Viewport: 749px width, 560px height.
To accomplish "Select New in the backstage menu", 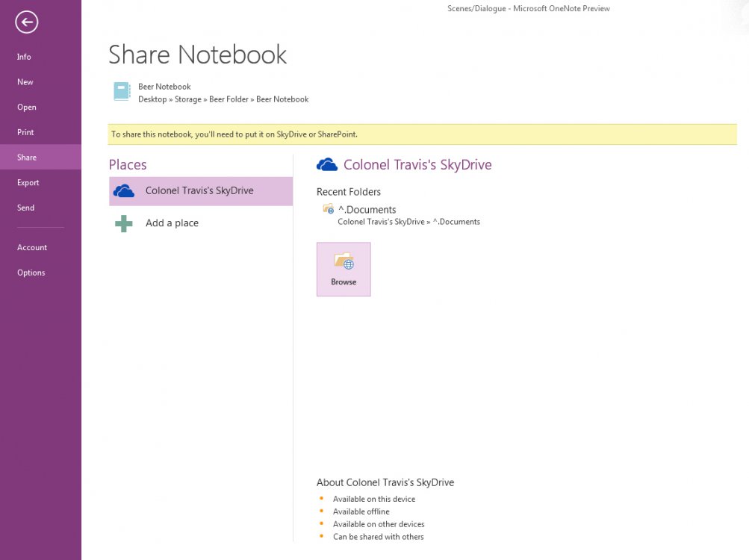I will point(40,82).
